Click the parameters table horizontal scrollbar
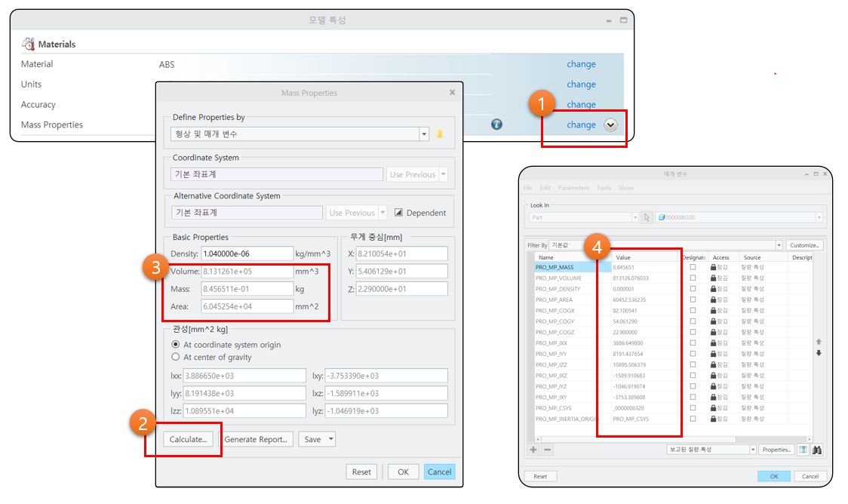 638,439
